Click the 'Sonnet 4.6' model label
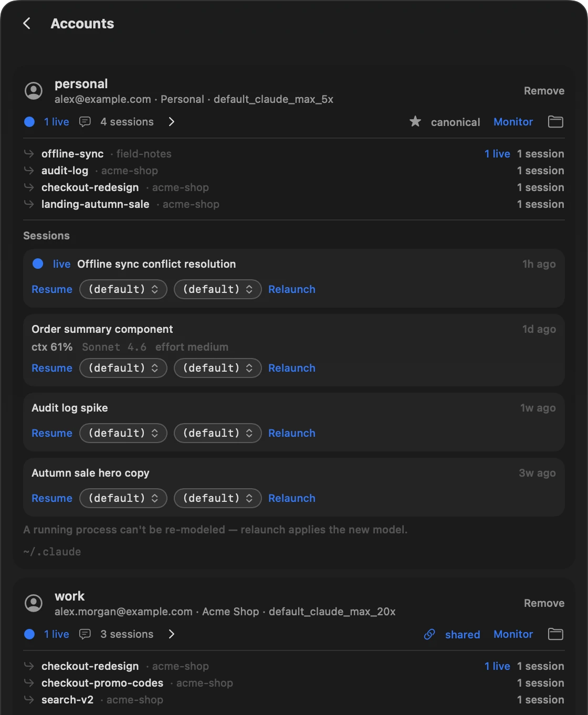Image resolution: width=588 pixels, height=715 pixels. (x=114, y=346)
